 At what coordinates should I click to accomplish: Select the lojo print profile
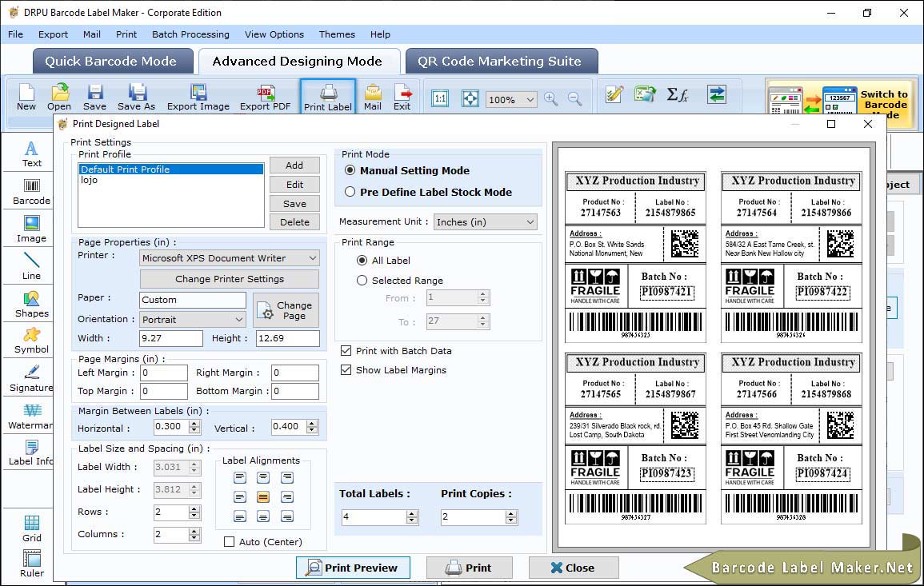pos(171,180)
